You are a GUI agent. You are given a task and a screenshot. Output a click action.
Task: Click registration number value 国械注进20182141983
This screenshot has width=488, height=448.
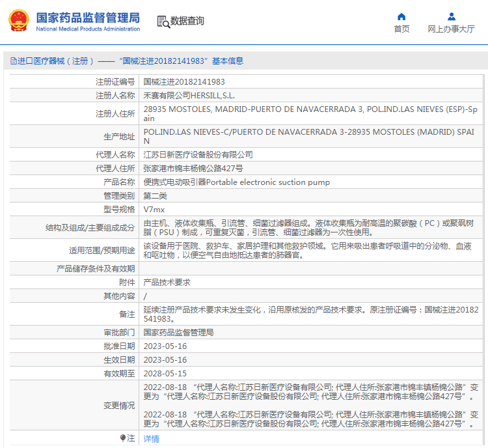click(184, 82)
